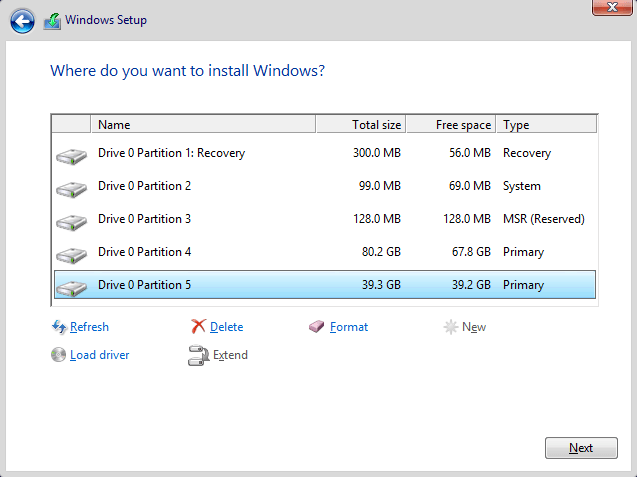
Task: Select Drive 0 Partition 3 row
Action: point(325,219)
